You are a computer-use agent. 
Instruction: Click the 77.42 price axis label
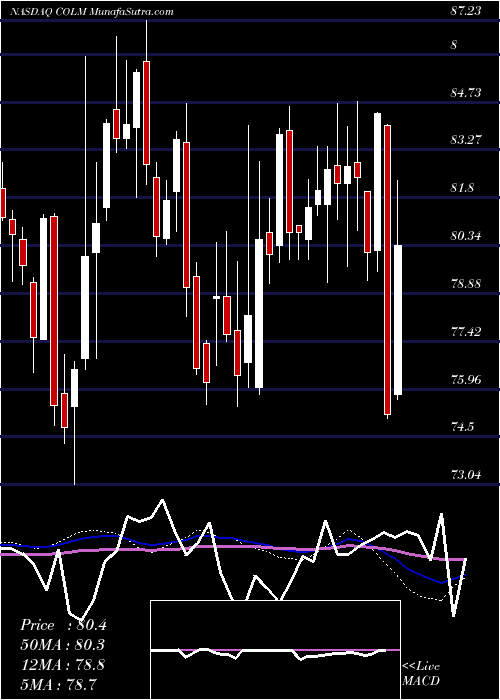click(x=466, y=332)
